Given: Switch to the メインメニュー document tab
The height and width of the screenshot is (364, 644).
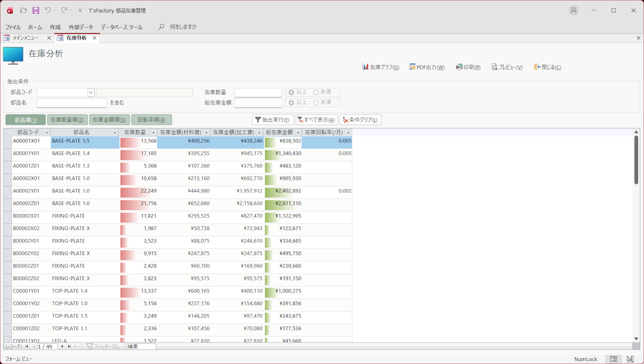Looking at the screenshot, I should point(25,38).
